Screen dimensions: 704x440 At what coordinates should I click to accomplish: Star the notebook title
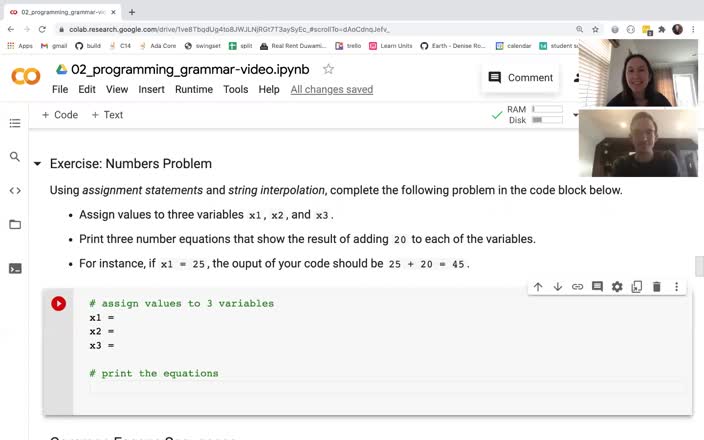pyautogui.click(x=328, y=69)
